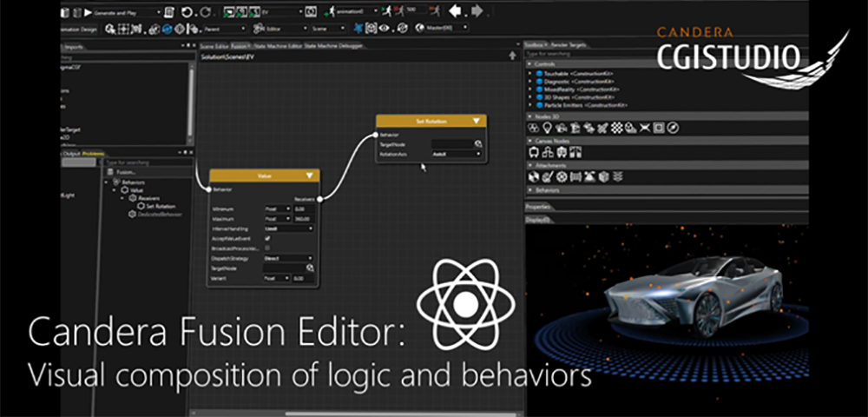
Task: Enable the BroadcastProcessed checkbox
Action: click(x=267, y=248)
